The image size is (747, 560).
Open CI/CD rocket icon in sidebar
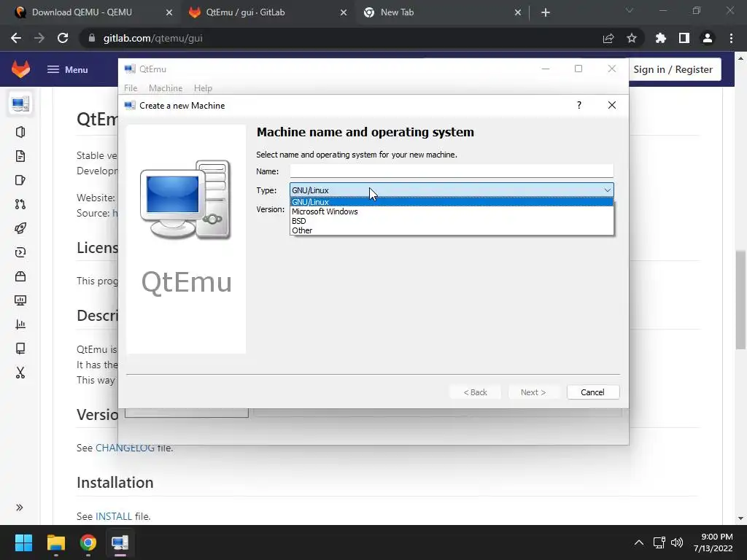20,228
